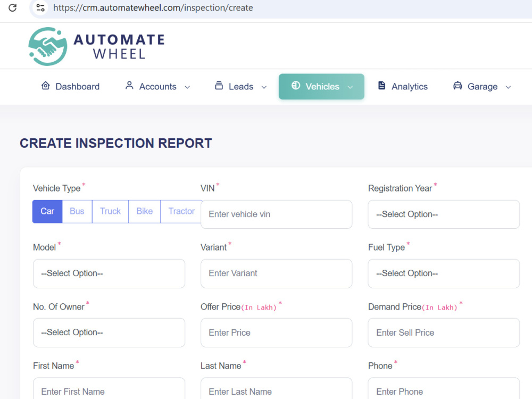Screen dimensions: 532x399
Task: Select Car vehicle type
Action: click(x=47, y=211)
